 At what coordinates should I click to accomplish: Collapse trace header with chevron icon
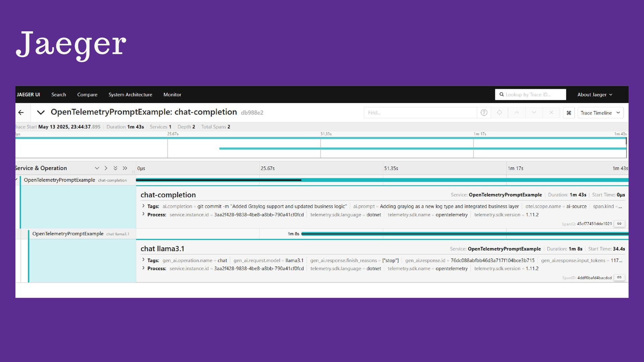(41, 113)
